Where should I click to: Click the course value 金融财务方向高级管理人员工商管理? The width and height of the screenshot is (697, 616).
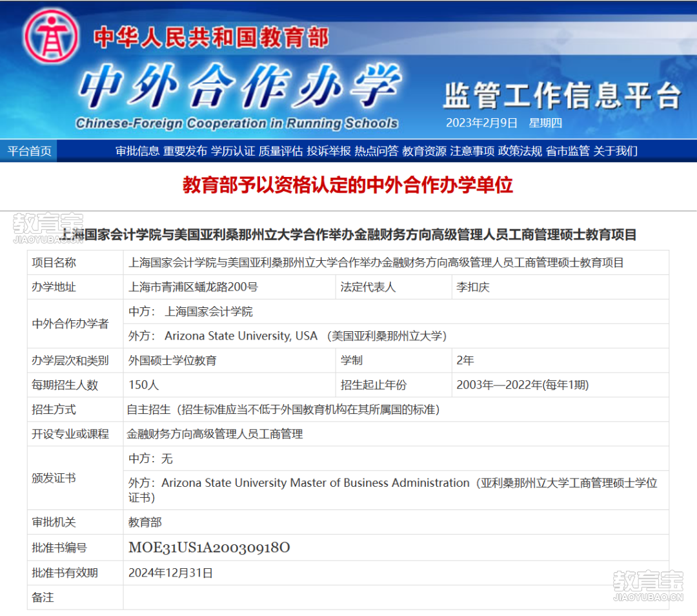[x=215, y=434]
